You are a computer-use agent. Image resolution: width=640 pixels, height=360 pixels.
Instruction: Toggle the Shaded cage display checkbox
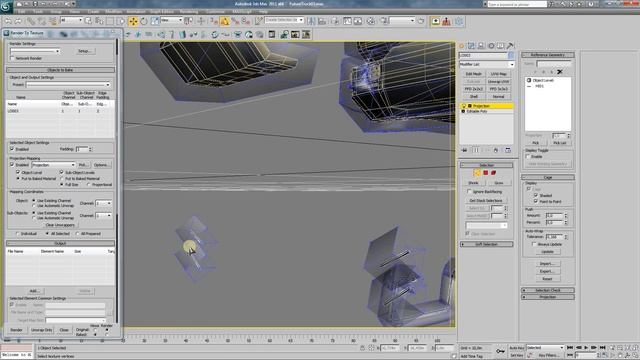(x=536, y=195)
